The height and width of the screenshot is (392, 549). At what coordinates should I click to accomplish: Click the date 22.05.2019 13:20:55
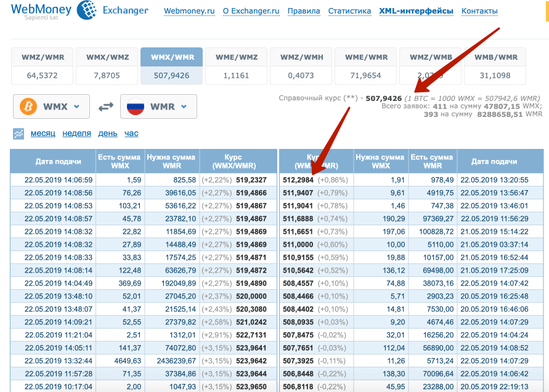point(494,180)
